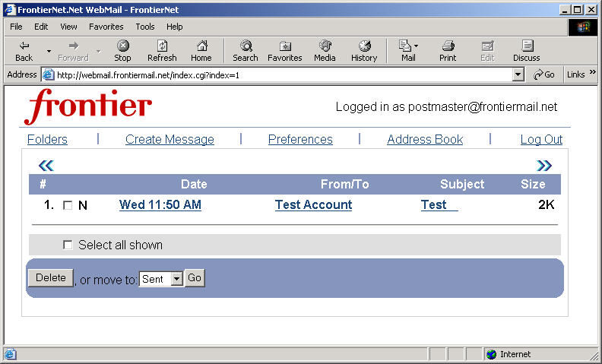The height and width of the screenshot is (364, 602).
Task: Open the Preferences link
Action: tap(300, 139)
